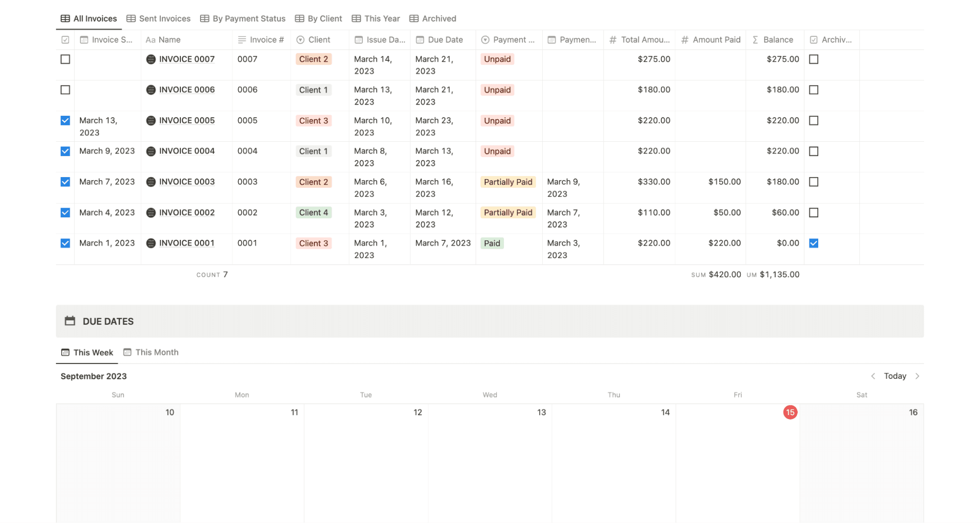Uncheck the row checkbox for INVOICE 0005

(x=64, y=120)
